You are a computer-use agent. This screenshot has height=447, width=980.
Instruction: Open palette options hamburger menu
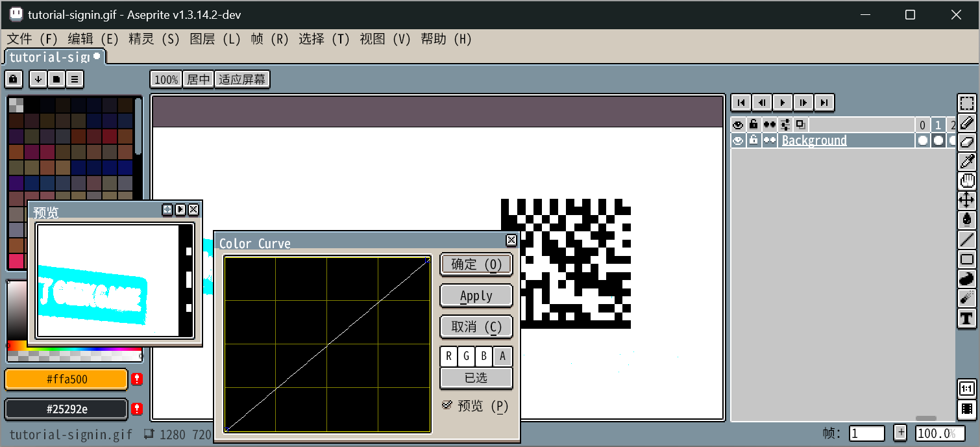pyautogui.click(x=75, y=79)
